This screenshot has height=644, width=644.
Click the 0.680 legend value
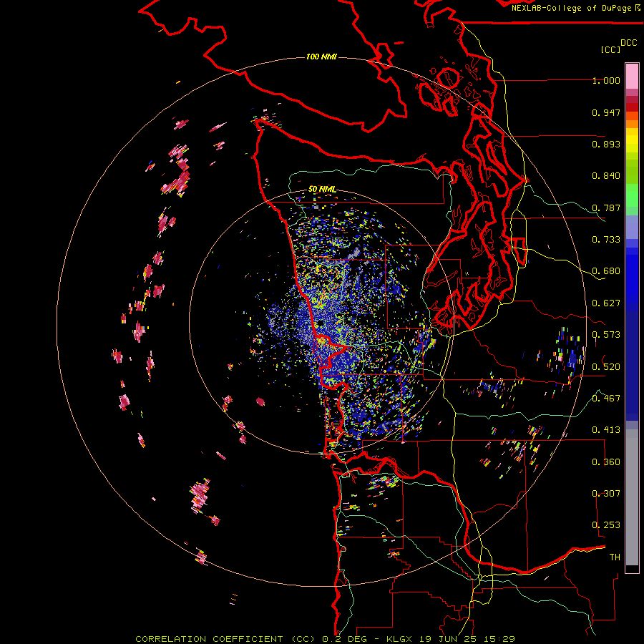click(606, 271)
